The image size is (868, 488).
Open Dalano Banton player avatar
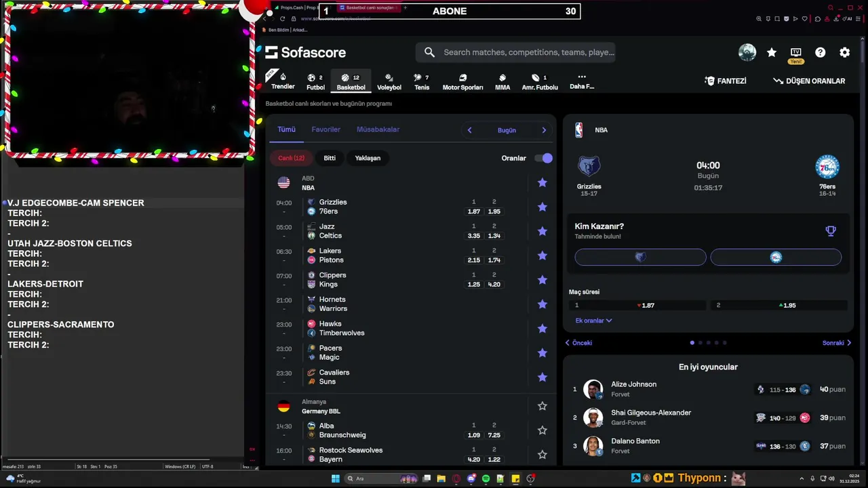(593, 446)
